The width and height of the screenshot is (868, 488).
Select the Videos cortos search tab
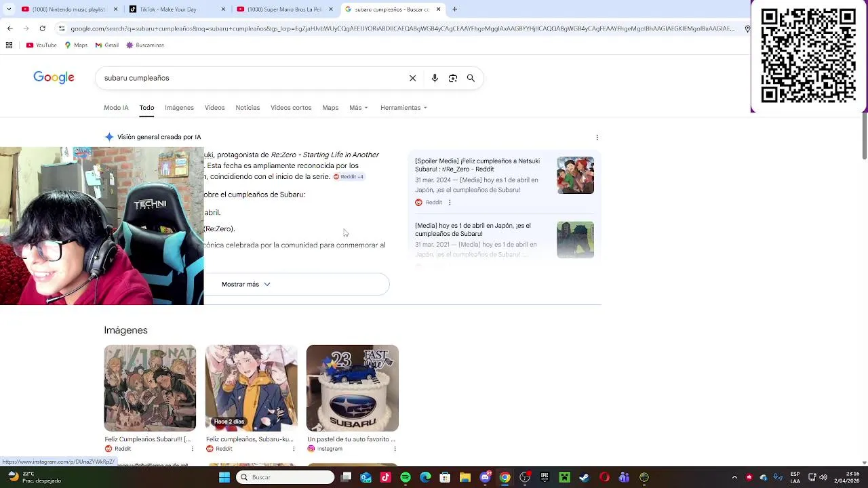tap(291, 108)
